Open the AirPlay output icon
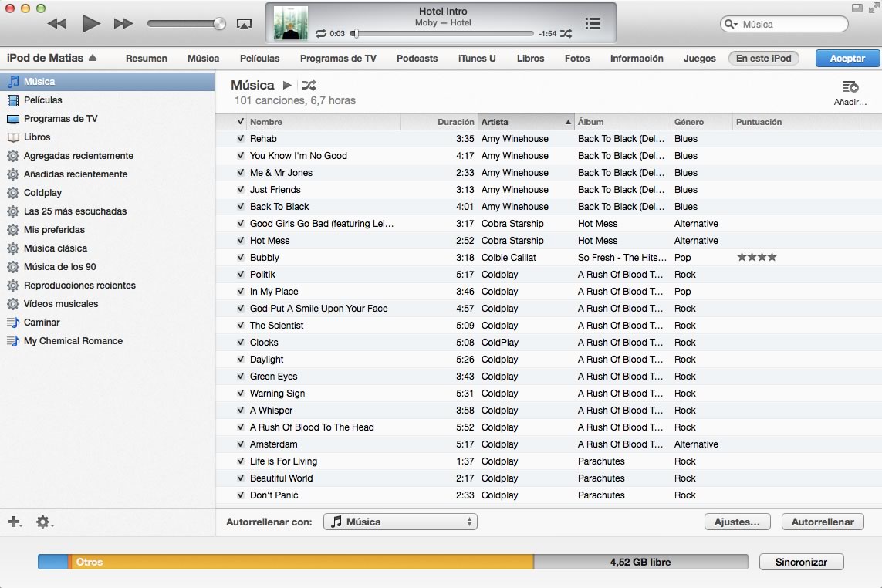 tap(244, 24)
